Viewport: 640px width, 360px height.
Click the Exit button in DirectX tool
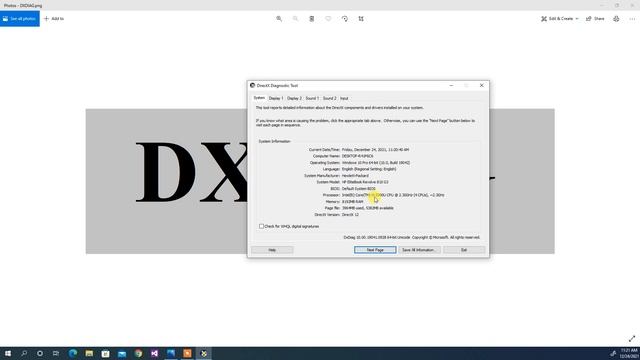tap(464, 250)
